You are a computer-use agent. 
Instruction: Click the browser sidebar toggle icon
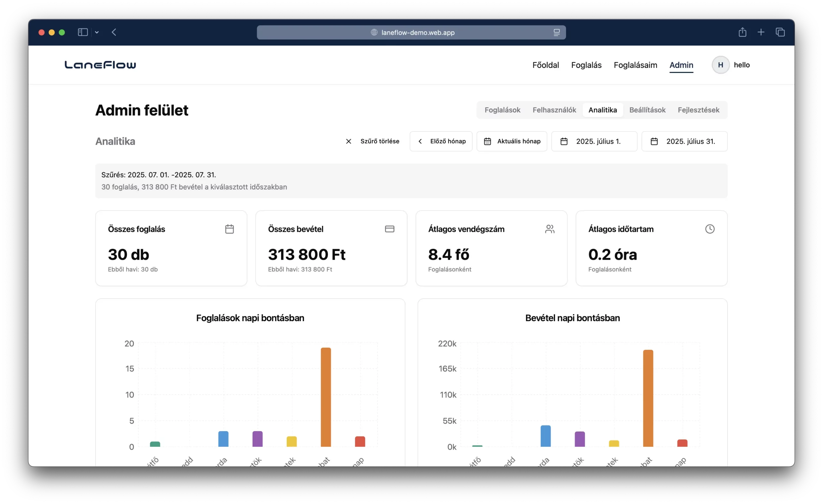[83, 32]
